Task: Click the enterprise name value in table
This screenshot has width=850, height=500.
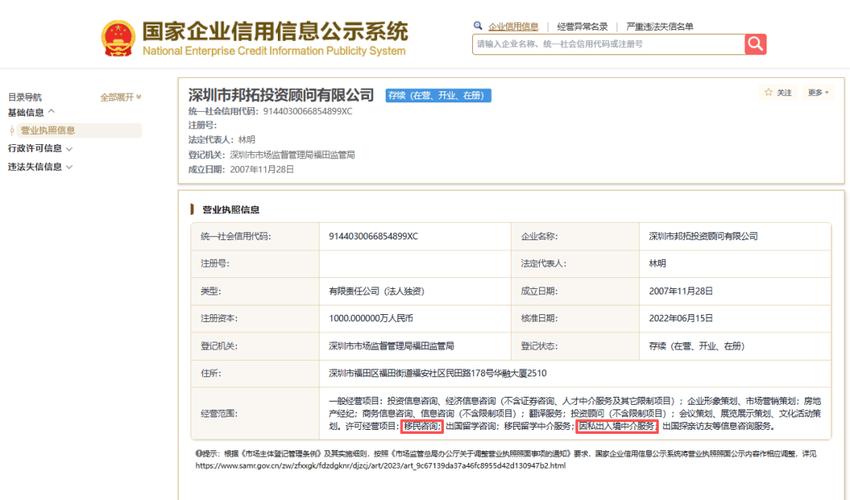Action: click(703, 236)
